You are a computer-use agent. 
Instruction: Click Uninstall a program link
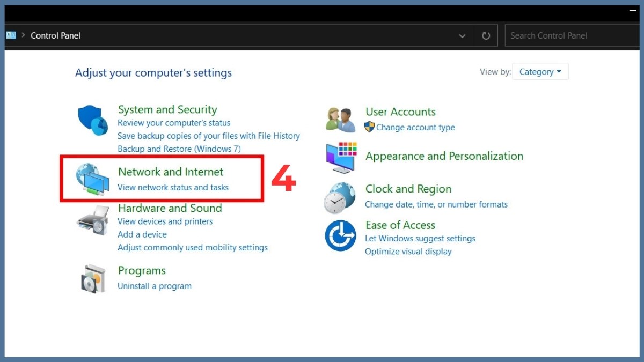pyautogui.click(x=155, y=286)
